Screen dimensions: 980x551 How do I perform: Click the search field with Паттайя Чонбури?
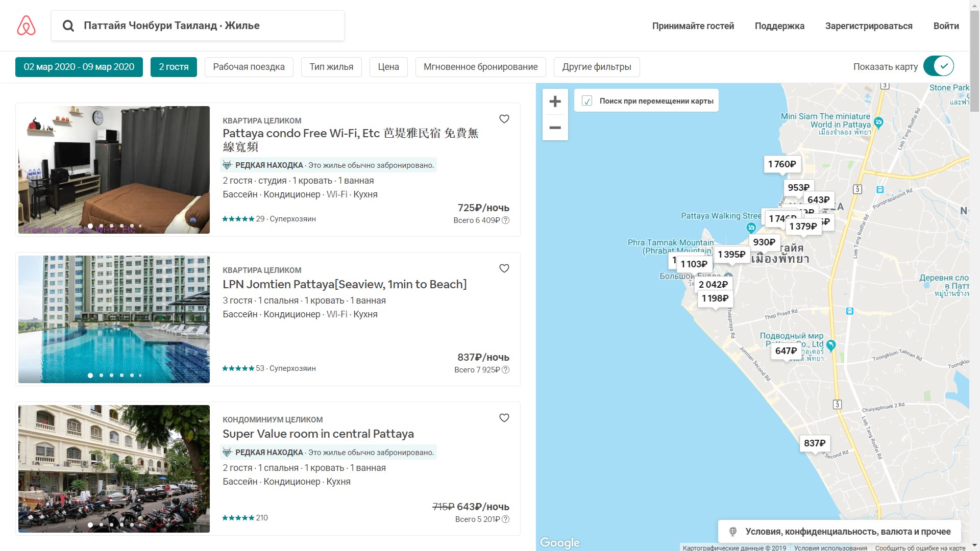pos(198,26)
